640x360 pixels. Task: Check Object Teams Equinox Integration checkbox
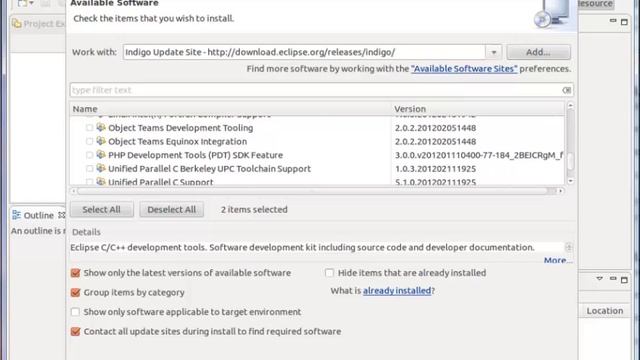[89, 141]
